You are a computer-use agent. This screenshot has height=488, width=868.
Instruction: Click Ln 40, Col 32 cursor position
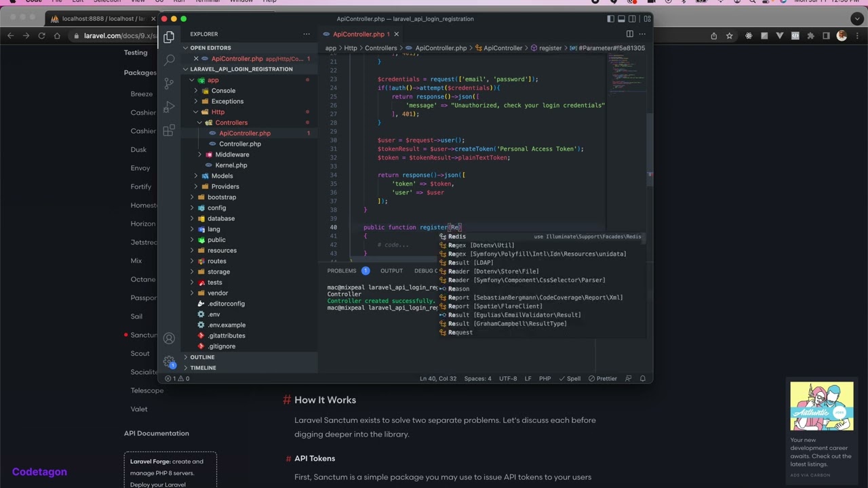click(437, 378)
